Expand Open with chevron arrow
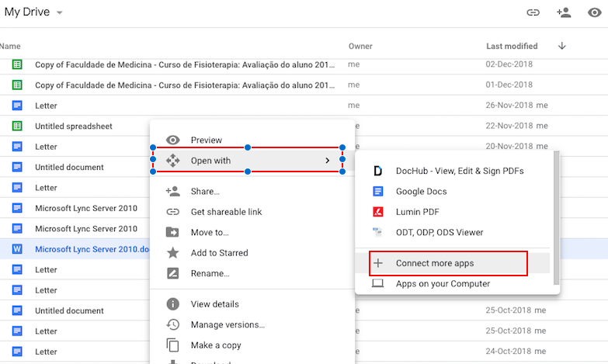The width and height of the screenshot is (608, 364). pos(328,161)
